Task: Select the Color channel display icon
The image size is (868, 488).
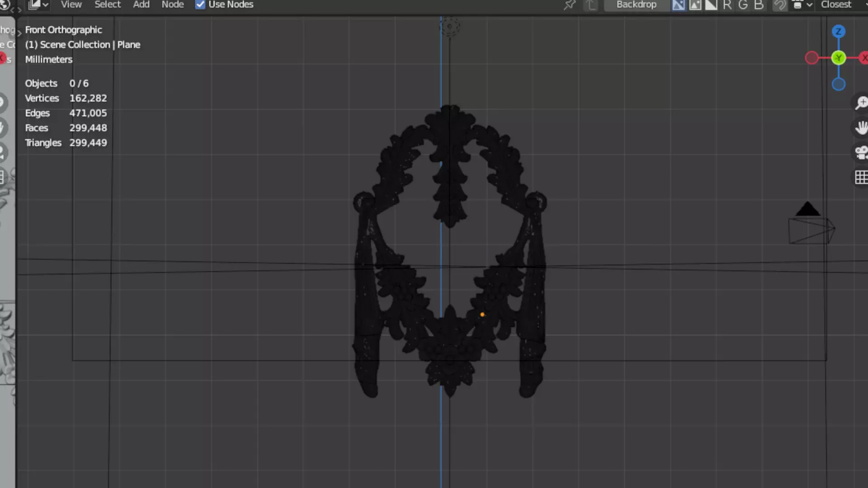Action: pos(695,5)
